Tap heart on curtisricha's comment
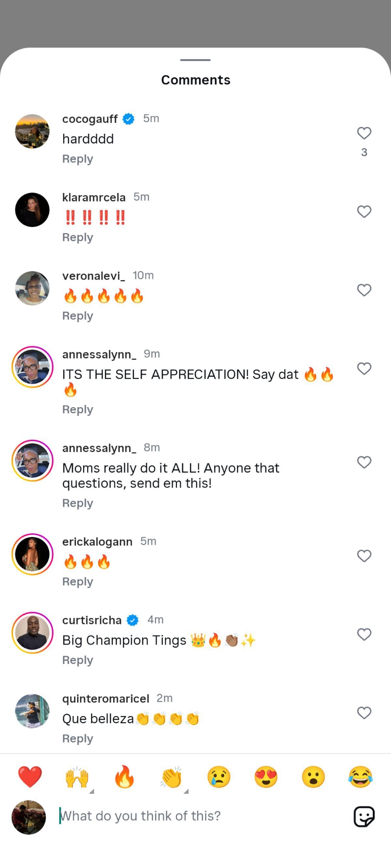 [x=364, y=634]
